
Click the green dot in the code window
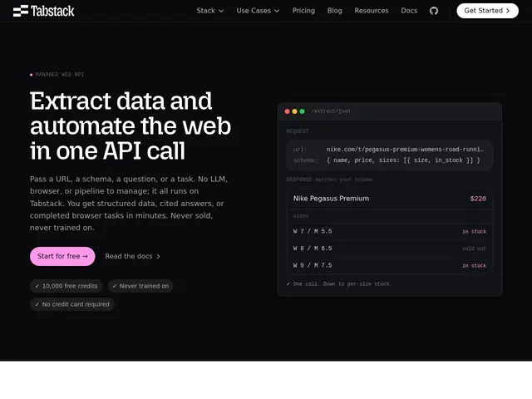pos(302,111)
